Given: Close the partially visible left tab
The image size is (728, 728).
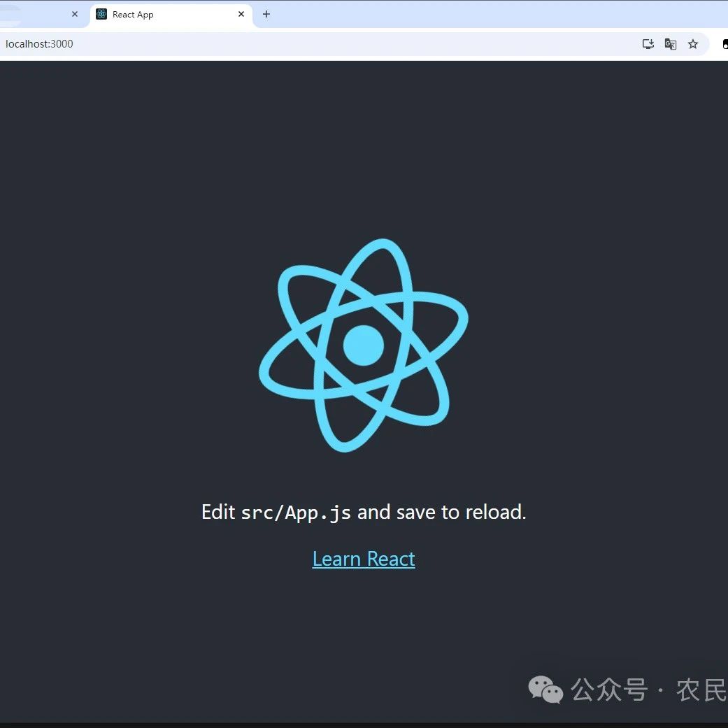Looking at the screenshot, I should point(75,15).
